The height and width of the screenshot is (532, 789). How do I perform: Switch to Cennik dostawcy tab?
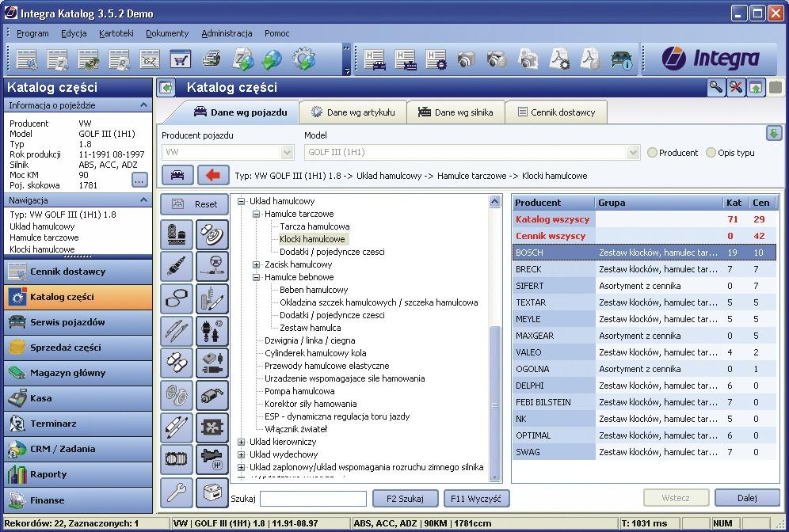(556, 112)
